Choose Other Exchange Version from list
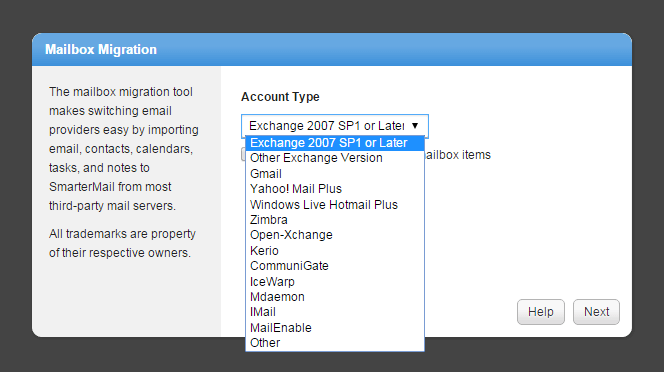The height and width of the screenshot is (372, 664). click(x=335, y=158)
